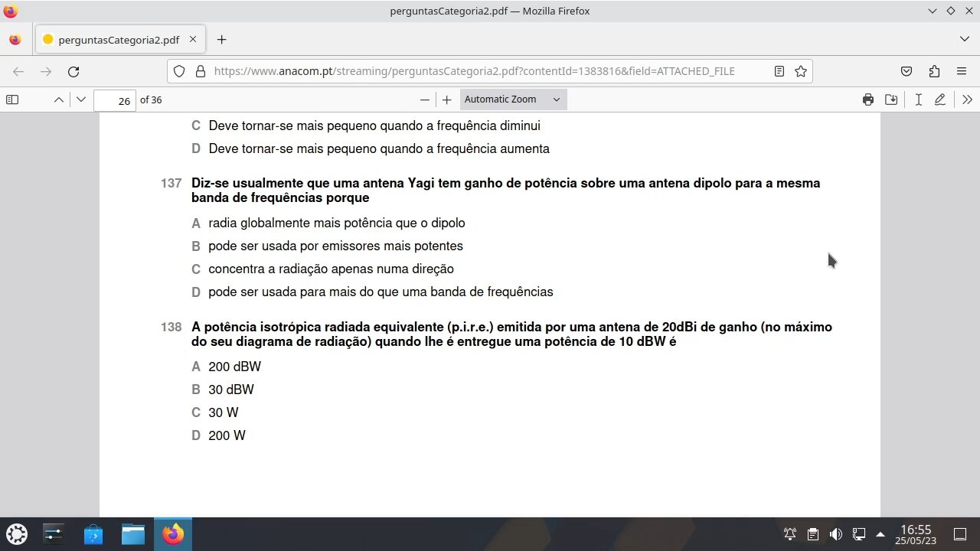This screenshot has width=980, height=551.
Task: Go back to previous page in browser
Action: click(x=18, y=71)
